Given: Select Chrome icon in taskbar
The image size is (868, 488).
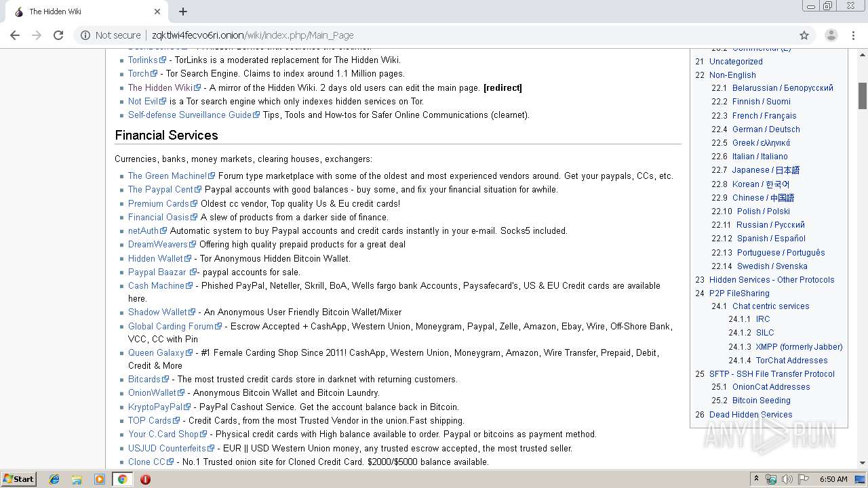Looking at the screenshot, I should pos(122,479).
